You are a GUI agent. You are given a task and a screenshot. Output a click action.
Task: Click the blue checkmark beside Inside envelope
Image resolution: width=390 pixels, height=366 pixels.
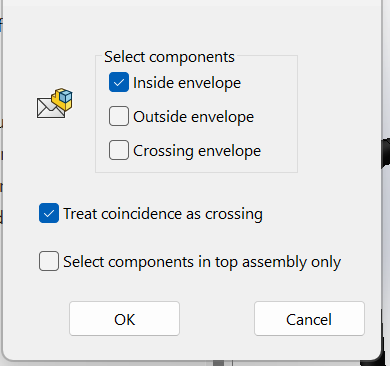click(x=119, y=82)
